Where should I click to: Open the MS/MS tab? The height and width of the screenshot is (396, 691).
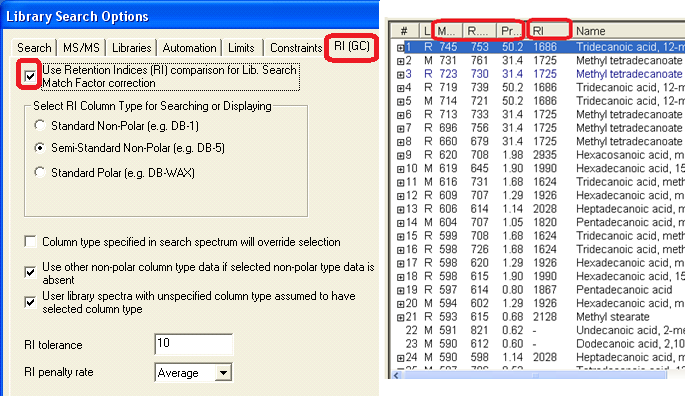81,48
